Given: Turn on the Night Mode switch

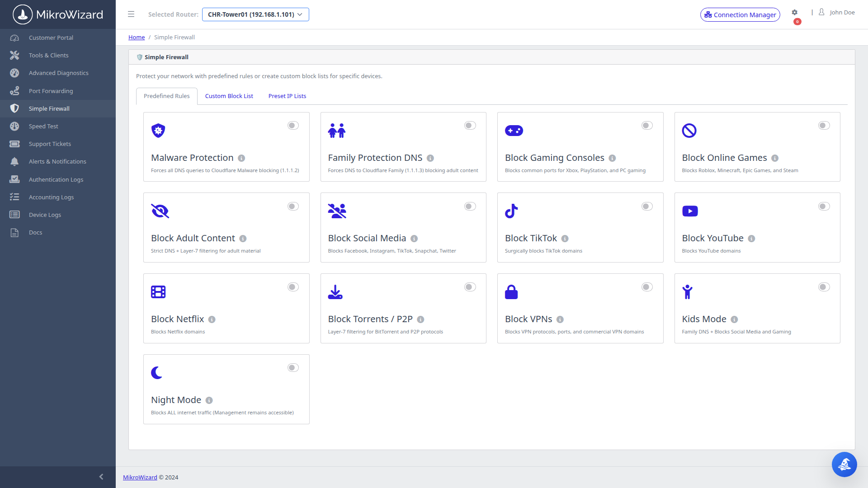Looking at the screenshot, I should [x=293, y=368].
